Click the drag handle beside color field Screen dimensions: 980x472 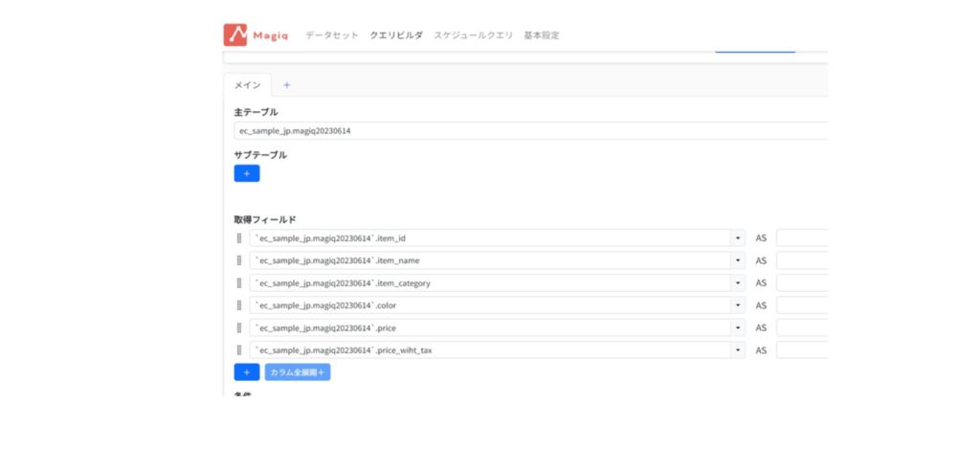[x=239, y=305]
